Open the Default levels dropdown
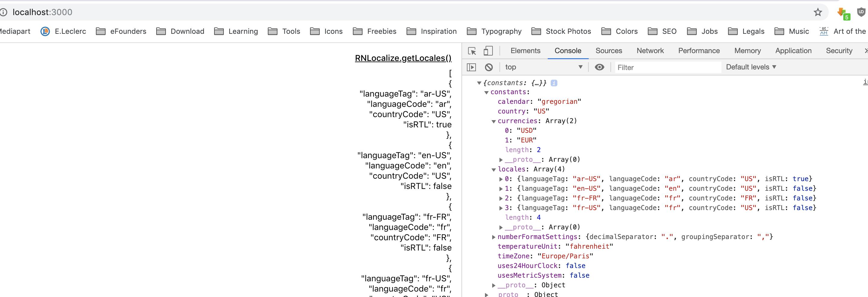The image size is (868, 297). (751, 67)
